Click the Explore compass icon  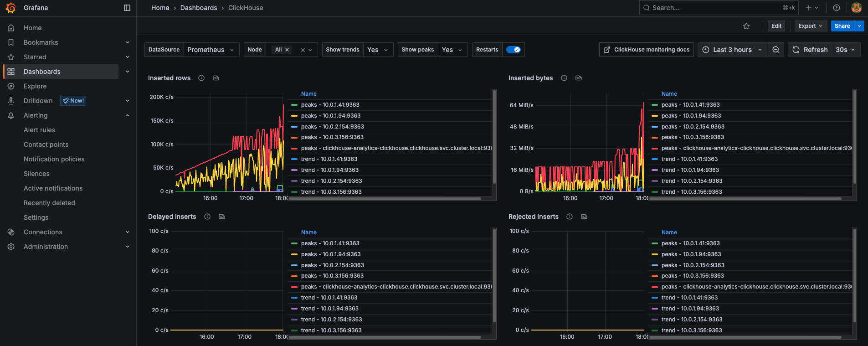pyautogui.click(x=11, y=86)
